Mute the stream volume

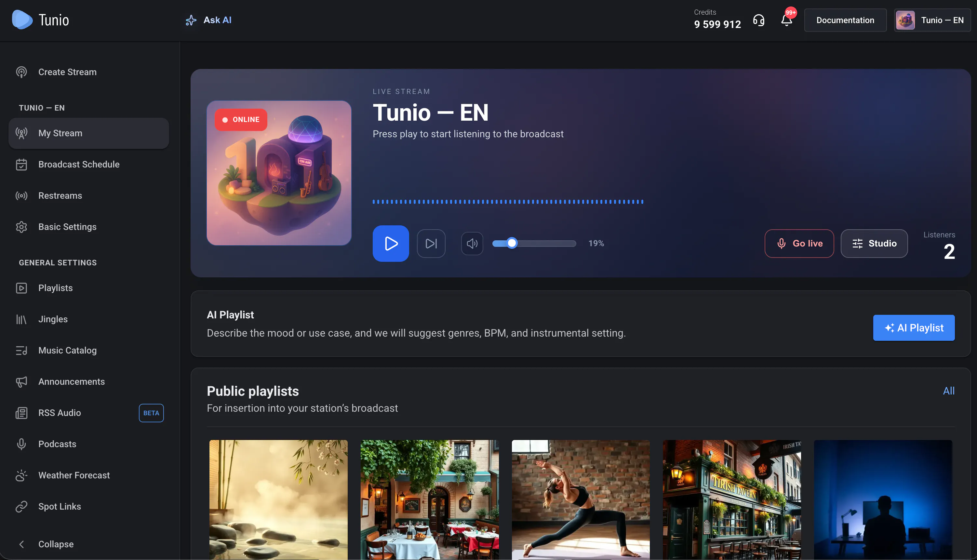coord(472,243)
